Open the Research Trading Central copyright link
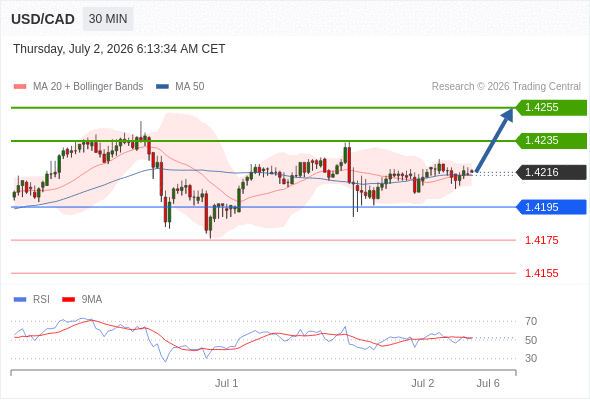The width and height of the screenshot is (590, 400). point(506,87)
